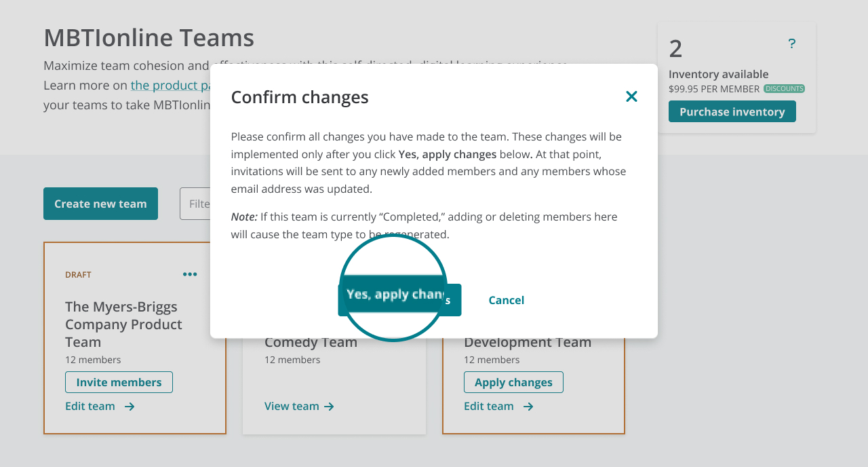Follow the product page link
The width and height of the screenshot is (868, 467).
click(170, 86)
